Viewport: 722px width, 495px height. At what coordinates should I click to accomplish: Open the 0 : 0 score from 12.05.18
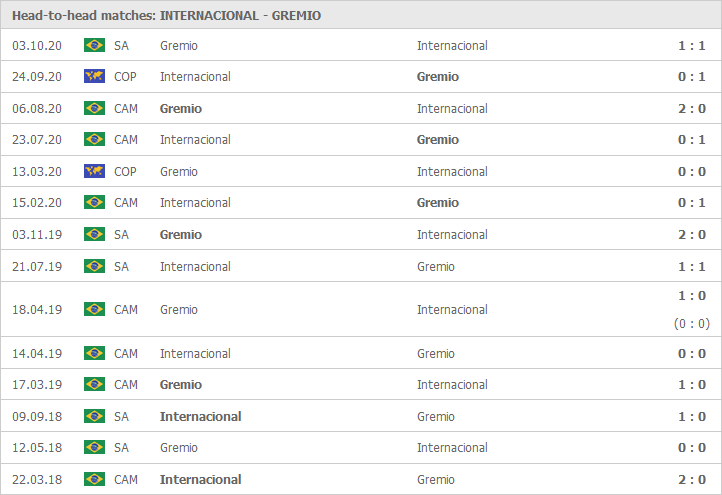pos(692,448)
